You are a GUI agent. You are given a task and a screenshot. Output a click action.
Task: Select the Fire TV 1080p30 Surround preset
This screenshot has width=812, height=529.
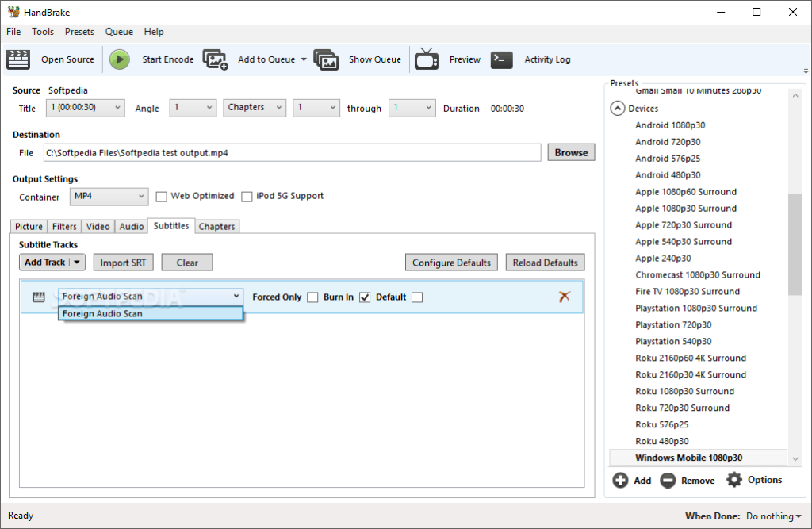[688, 291]
